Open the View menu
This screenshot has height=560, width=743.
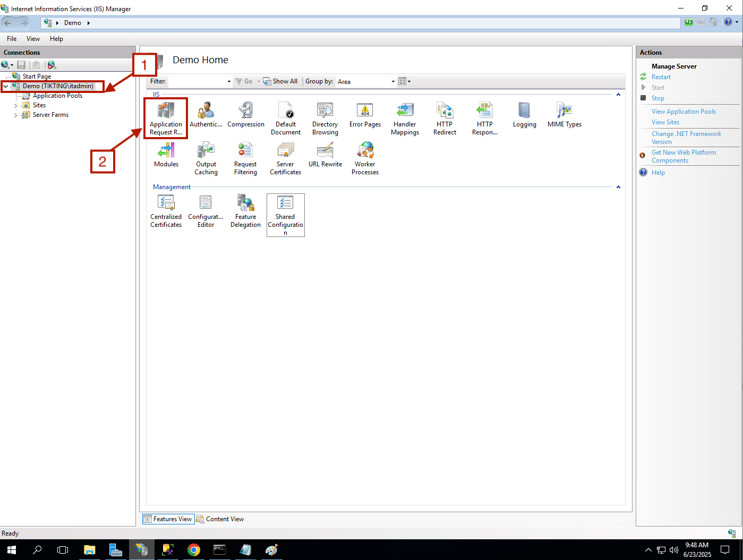coord(33,39)
